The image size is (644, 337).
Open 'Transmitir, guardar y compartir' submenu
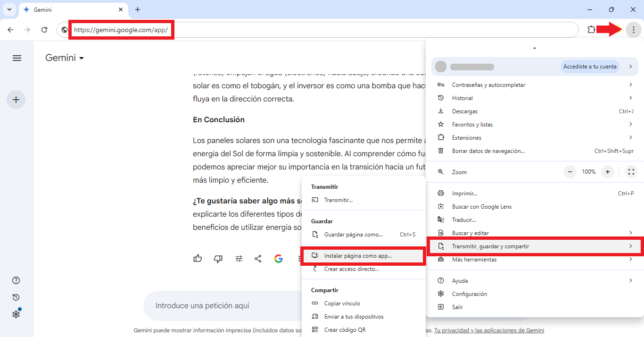pyautogui.click(x=535, y=246)
